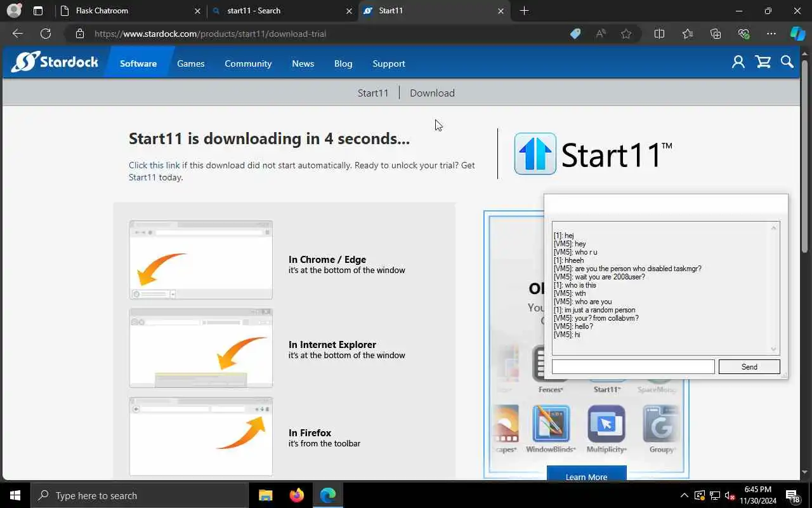The image size is (812, 508).
Task: Open the Windows Start menu
Action: tap(15, 495)
